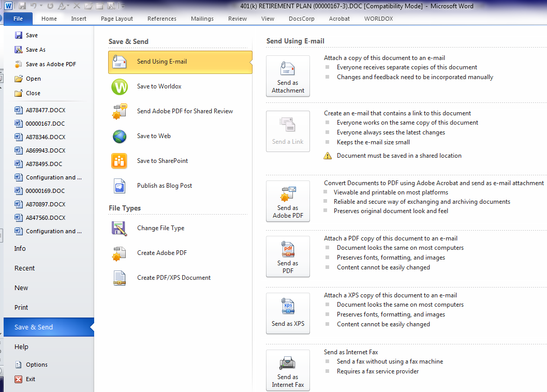Click Exit to quit Word
Viewport: 547px width, 392px height.
pyautogui.click(x=25, y=379)
